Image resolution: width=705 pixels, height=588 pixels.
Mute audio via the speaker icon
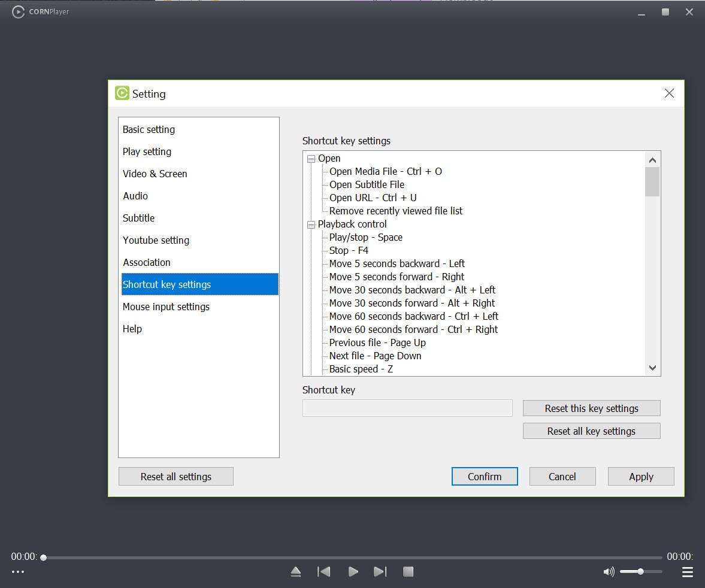pyautogui.click(x=609, y=571)
